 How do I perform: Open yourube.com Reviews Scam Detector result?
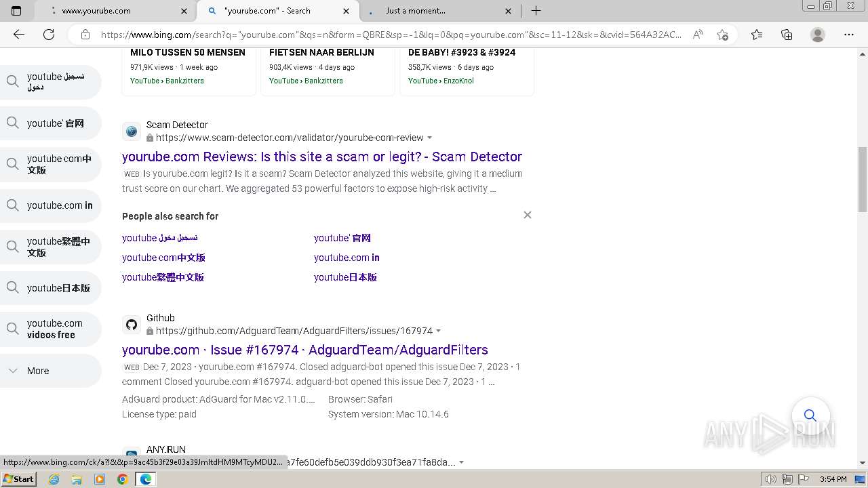pos(322,157)
